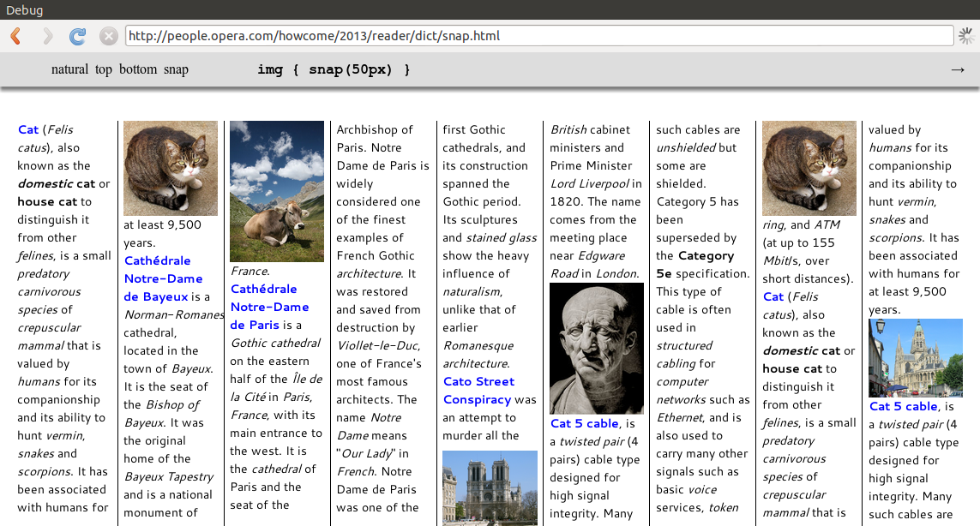Screen dimensions: 980x526
Task: Click the cat photo above "at least 9,500 years."
Action: click(171, 168)
